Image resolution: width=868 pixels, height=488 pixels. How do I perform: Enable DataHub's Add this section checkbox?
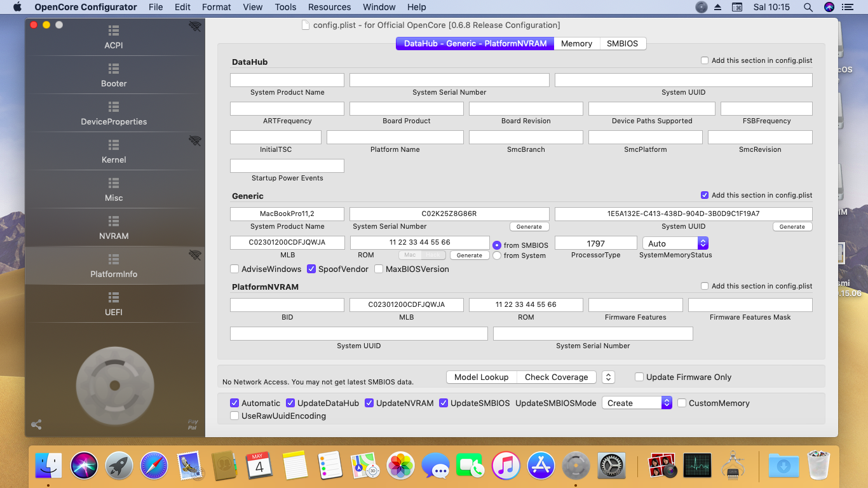[x=704, y=60]
